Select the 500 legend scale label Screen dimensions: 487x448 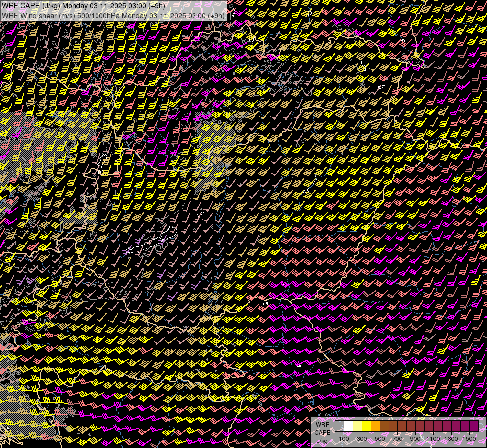click(380, 439)
